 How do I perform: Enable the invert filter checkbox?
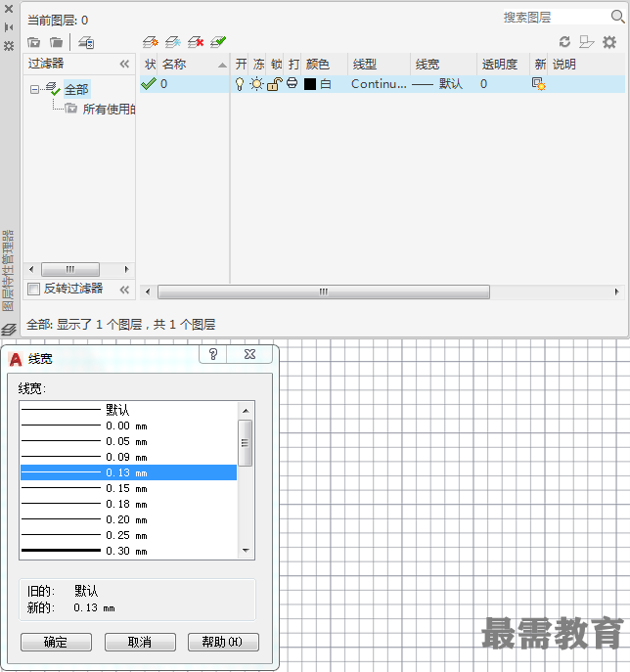pyautogui.click(x=33, y=289)
